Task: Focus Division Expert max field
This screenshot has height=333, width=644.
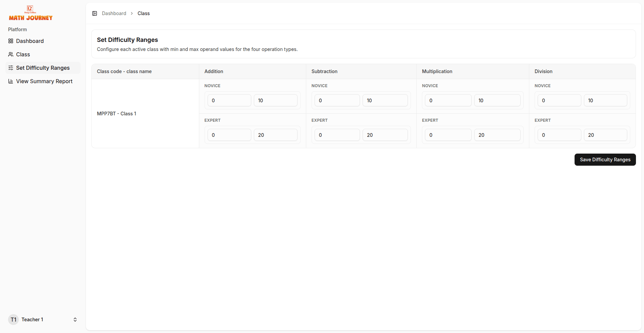Action: tap(605, 135)
